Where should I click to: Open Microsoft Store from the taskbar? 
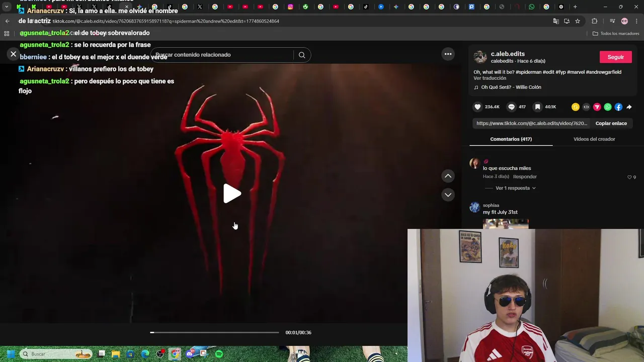click(x=130, y=354)
